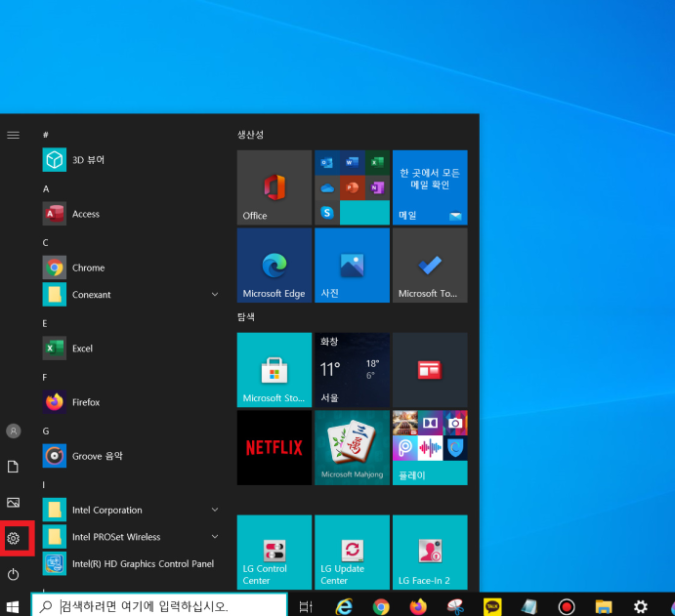Open the weather tile showing 서울
Screen dimensions: 675x616
click(x=352, y=370)
